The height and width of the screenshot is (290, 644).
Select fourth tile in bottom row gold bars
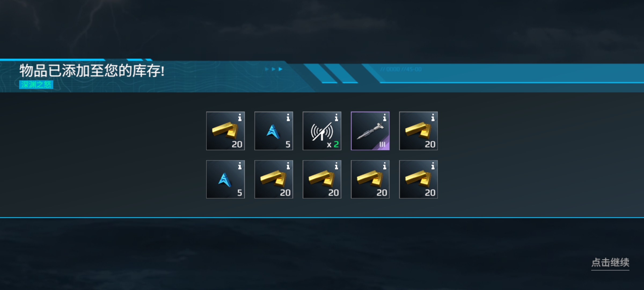370,179
